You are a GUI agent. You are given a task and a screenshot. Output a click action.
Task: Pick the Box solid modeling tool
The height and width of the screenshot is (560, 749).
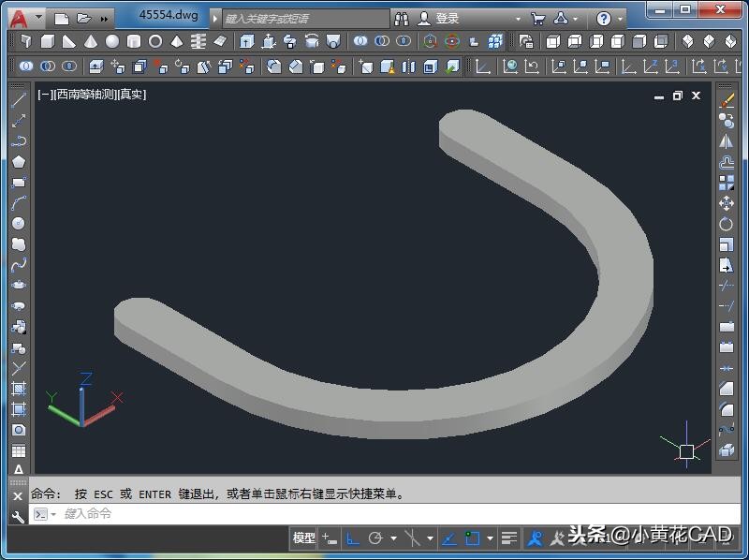pos(49,41)
